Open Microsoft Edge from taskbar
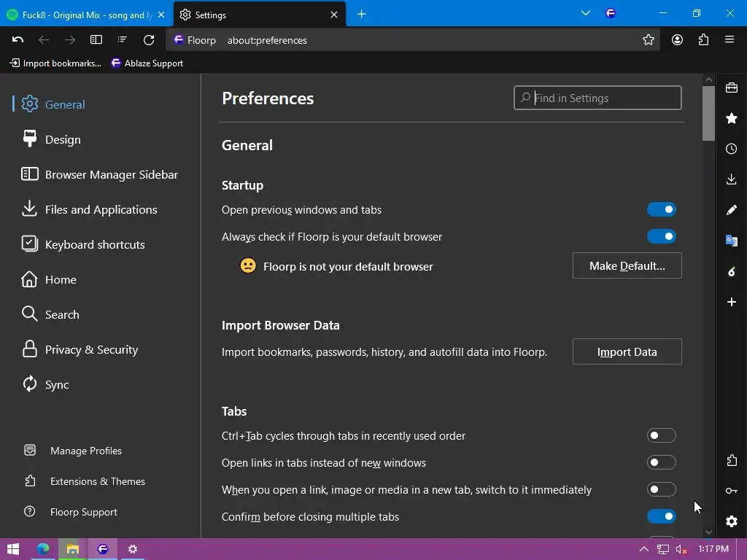The height and width of the screenshot is (560, 747). pyautogui.click(x=43, y=549)
